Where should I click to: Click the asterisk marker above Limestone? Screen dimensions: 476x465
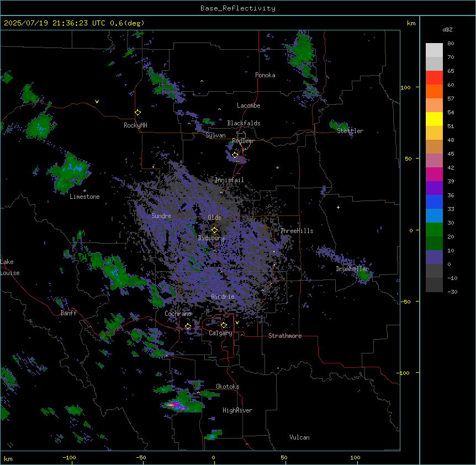84,191
